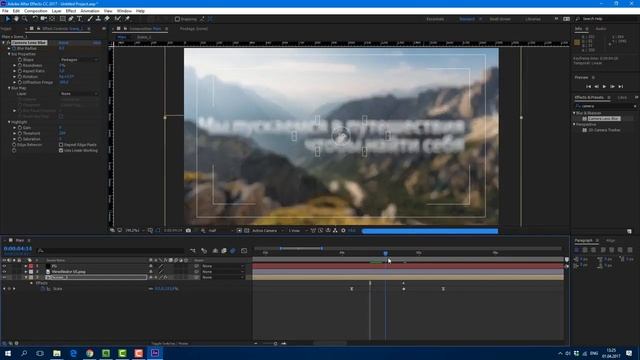
Task: Toggle Draft 3D in timeline header
Action: tap(204, 251)
